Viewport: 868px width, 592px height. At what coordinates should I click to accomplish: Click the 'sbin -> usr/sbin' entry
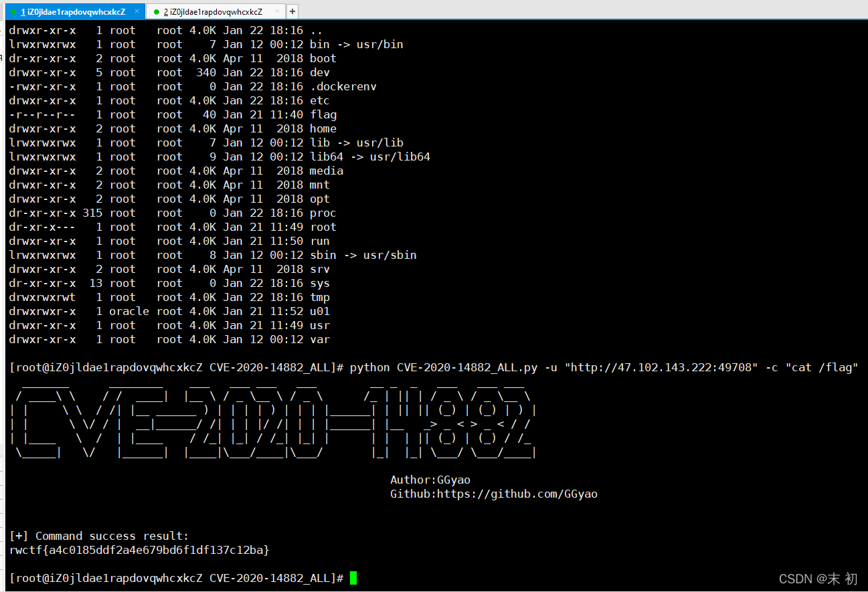[x=363, y=255]
